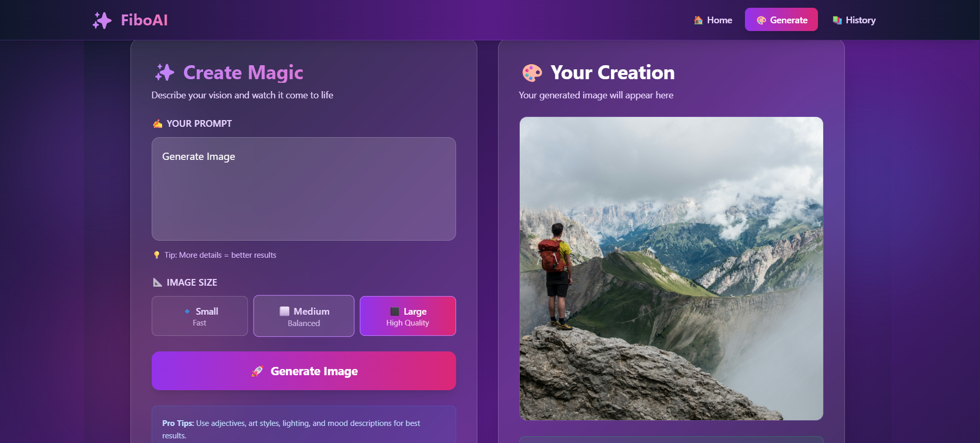Click the house icon beside Home

[x=698, y=20]
